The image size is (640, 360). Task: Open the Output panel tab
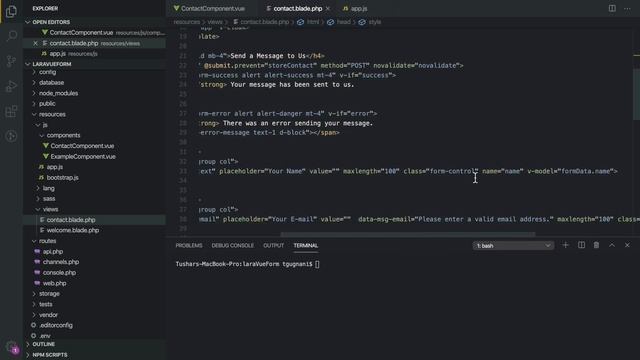coord(273,245)
